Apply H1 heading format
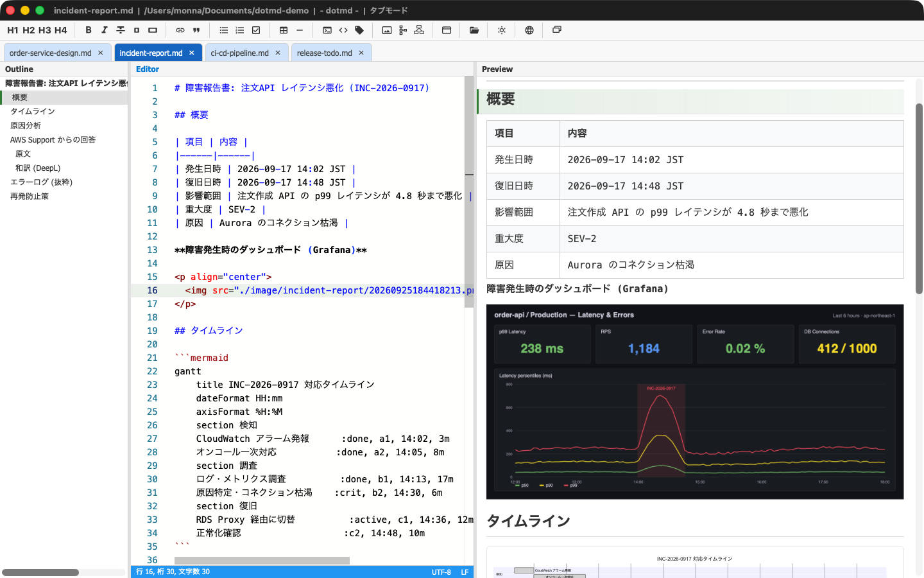 13,30
